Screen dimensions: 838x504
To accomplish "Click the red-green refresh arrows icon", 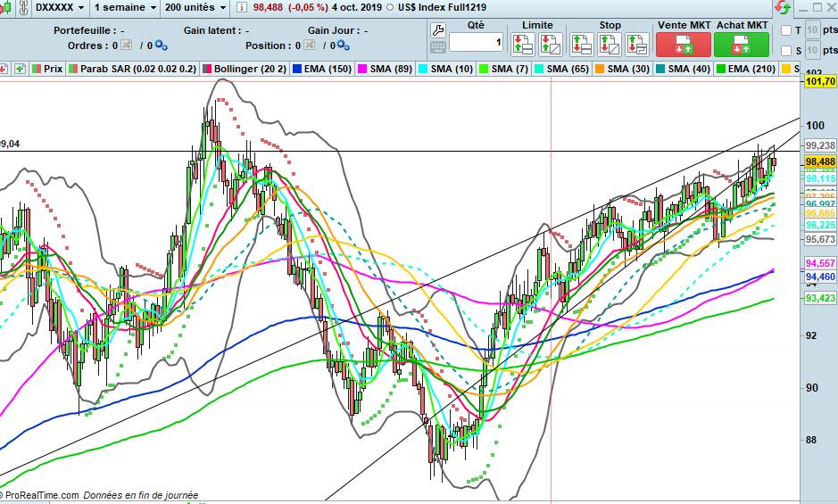I will coord(782,8).
